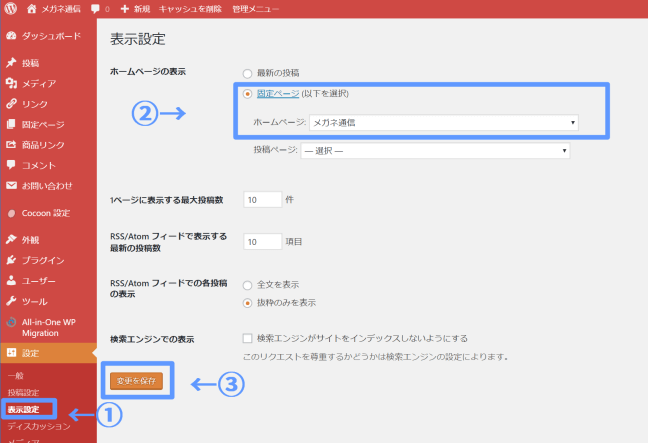Click the 投稿 pushpin icon
Image resolution: width=648 pixels, height=443 pixels.
11,63
